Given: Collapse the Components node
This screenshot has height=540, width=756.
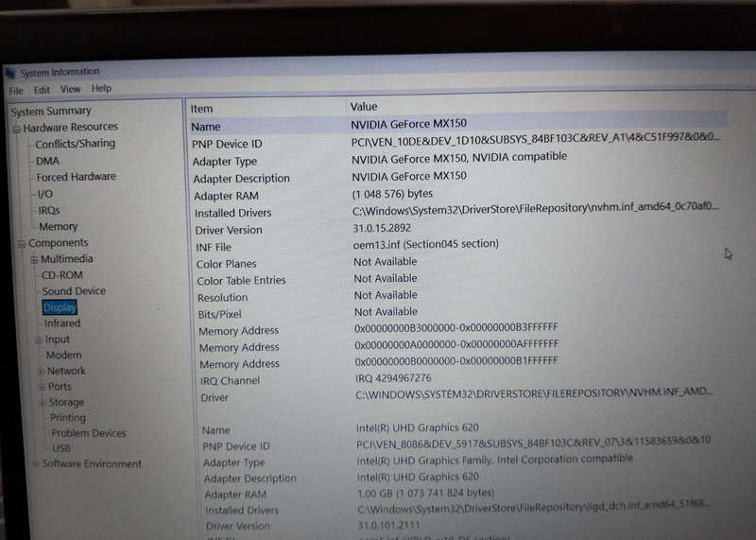Looking at the screenshot, I should point(22,244).
